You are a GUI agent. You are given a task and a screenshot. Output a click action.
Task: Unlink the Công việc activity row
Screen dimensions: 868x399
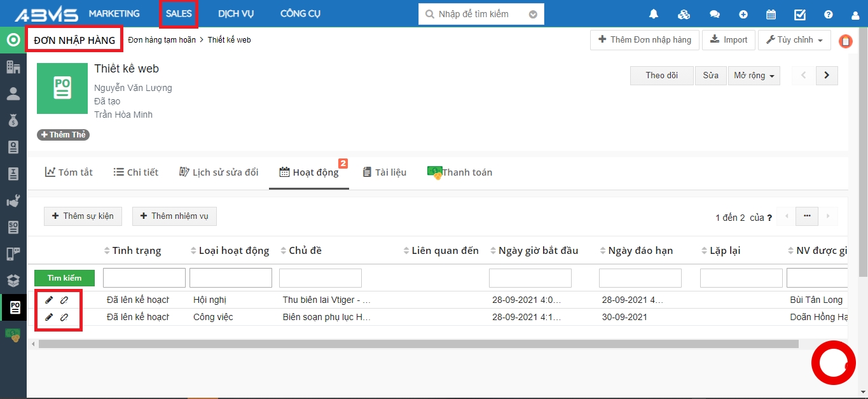click(x=64, y=317)
